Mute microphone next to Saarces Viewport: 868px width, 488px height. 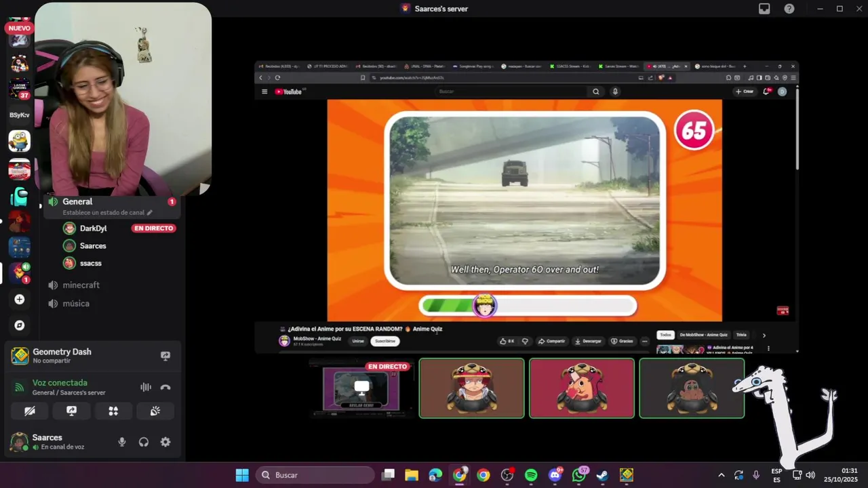click(x=122, y=442)
